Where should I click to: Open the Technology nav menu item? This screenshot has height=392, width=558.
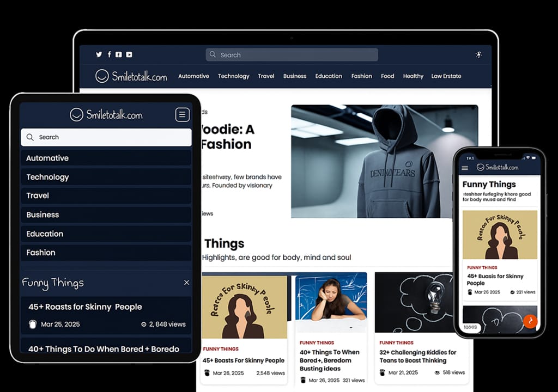(233, 76)
